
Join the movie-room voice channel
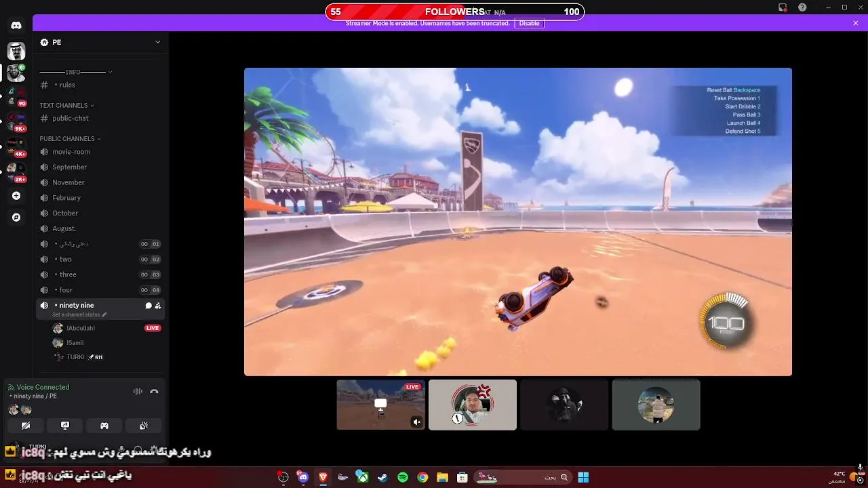click(100, 152)
